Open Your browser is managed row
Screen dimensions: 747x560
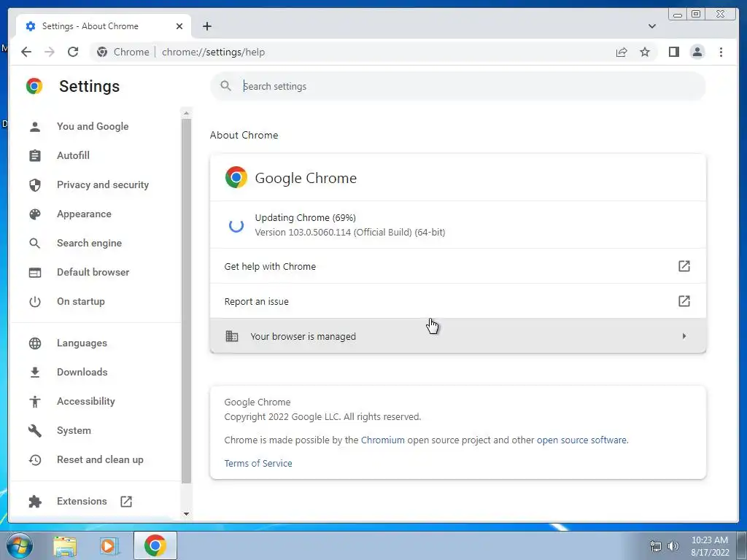[x=458, y=336]
